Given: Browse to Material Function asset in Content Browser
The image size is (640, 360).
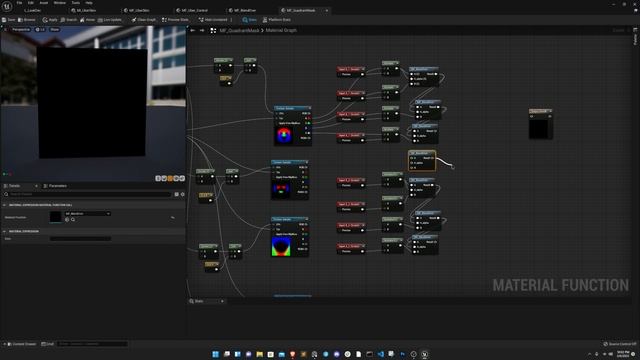Looking at the screenshot, I should pos(73,220).
